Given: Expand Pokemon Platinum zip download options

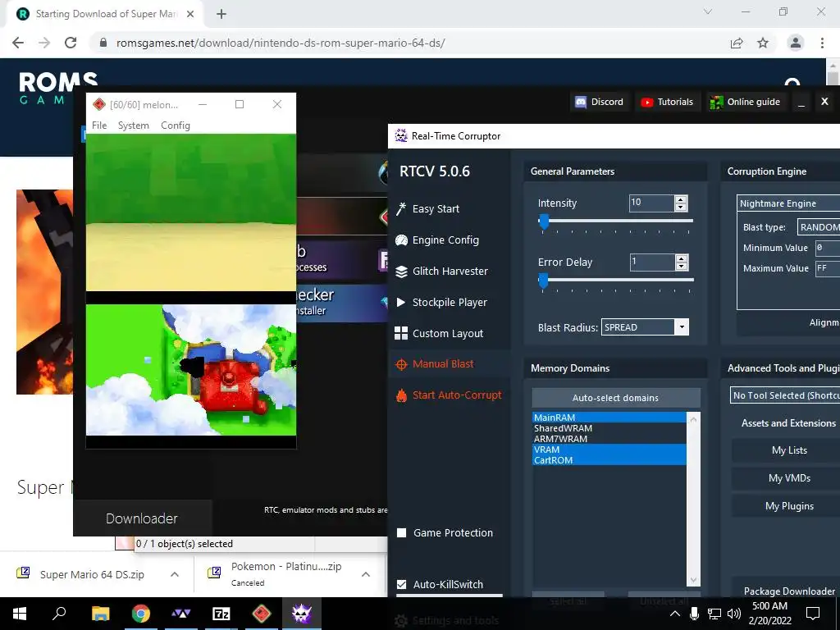Looking at the screenshot, I should (x=366, y=574).
